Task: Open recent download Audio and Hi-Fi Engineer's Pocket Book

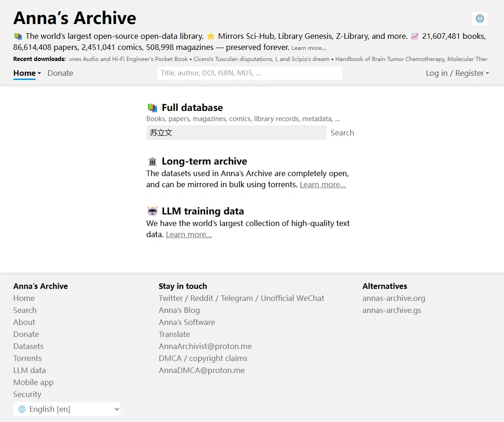Action: point(128,59)
